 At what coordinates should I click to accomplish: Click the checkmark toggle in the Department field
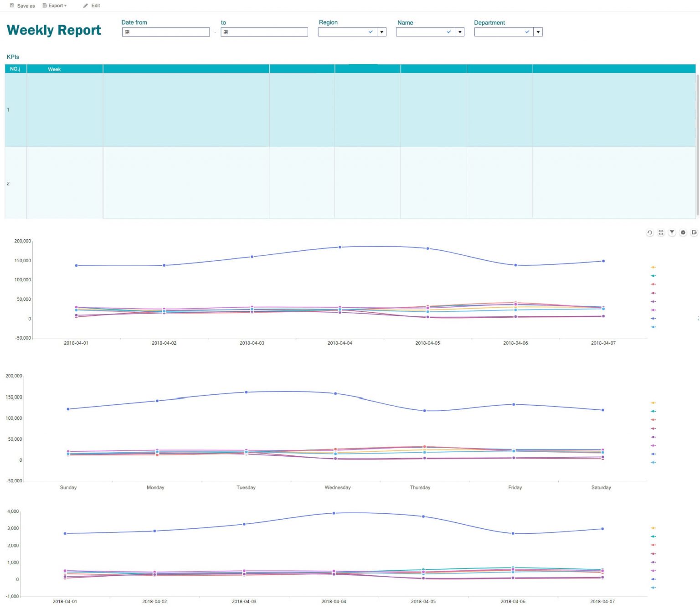pyautogui.click(x=527, y=31)
